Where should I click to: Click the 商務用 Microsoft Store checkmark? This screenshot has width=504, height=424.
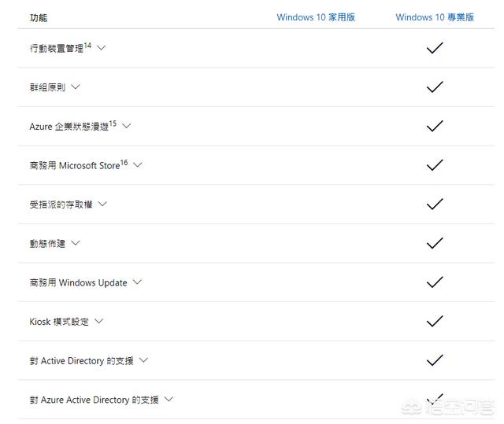[435, 165]
